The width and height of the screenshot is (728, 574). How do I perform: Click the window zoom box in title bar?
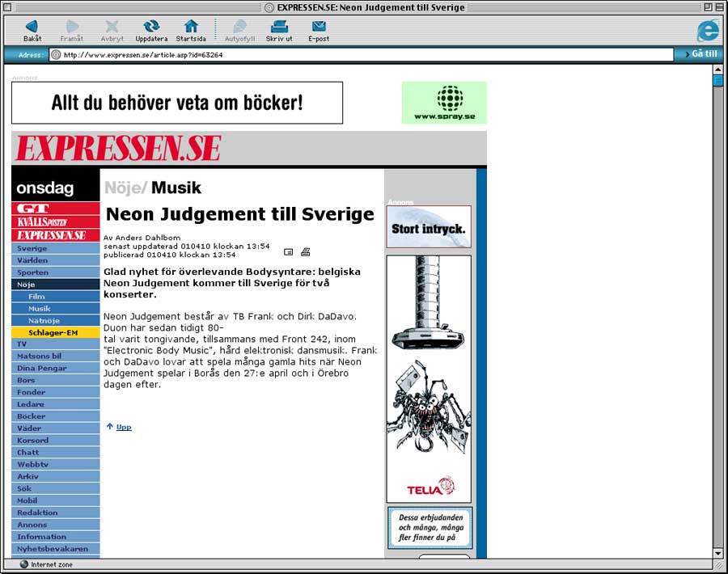click(x=708, y=7)
